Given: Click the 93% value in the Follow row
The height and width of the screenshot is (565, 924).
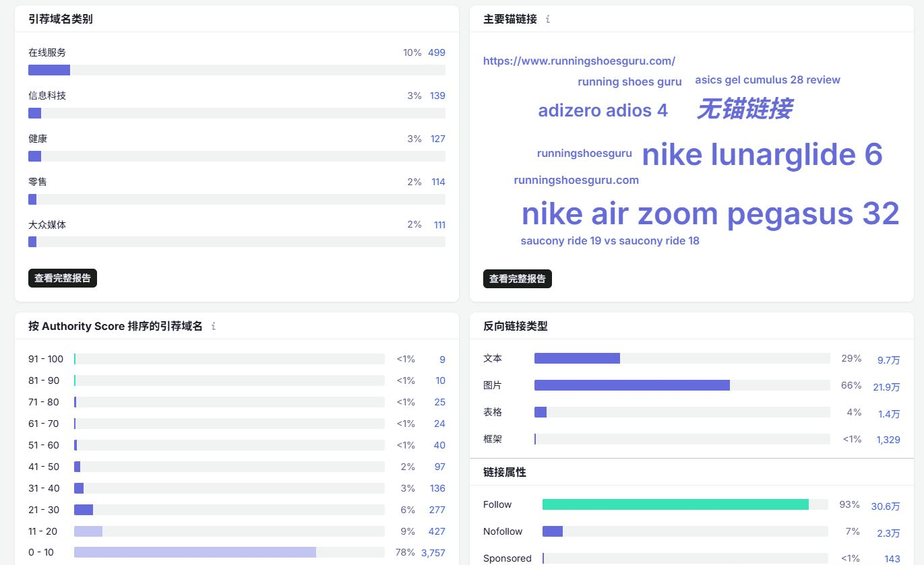Looking at the screenshot, I should [849, 504].
